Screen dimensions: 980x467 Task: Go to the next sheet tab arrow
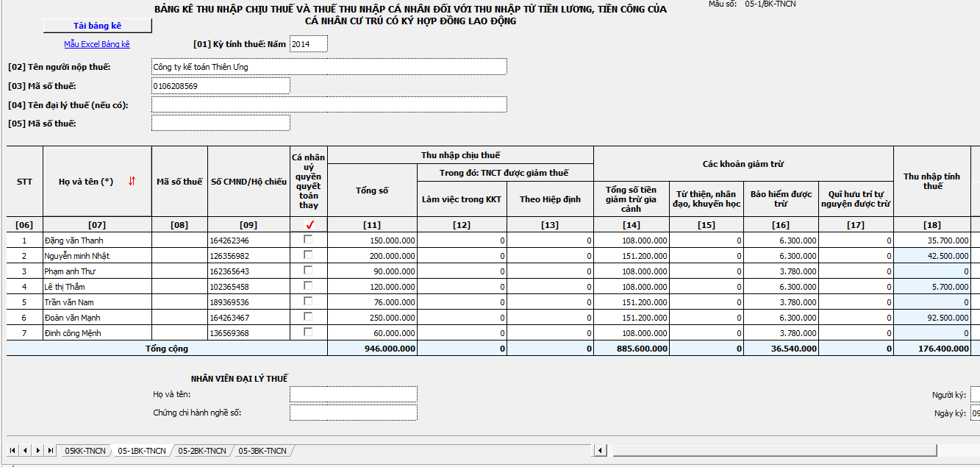pyautogui.click(x=37, y=450)
